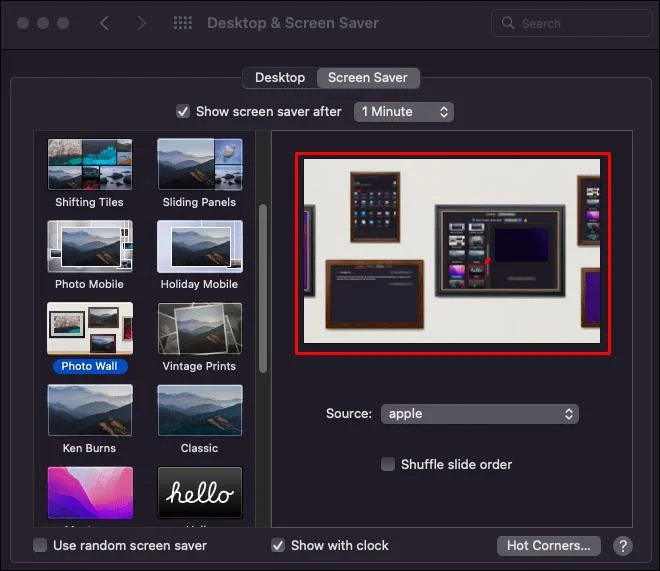Open the Source apple dropdown
Image resolution: width=660 pixels, height=571 pixels.
[x=480, y=414]
